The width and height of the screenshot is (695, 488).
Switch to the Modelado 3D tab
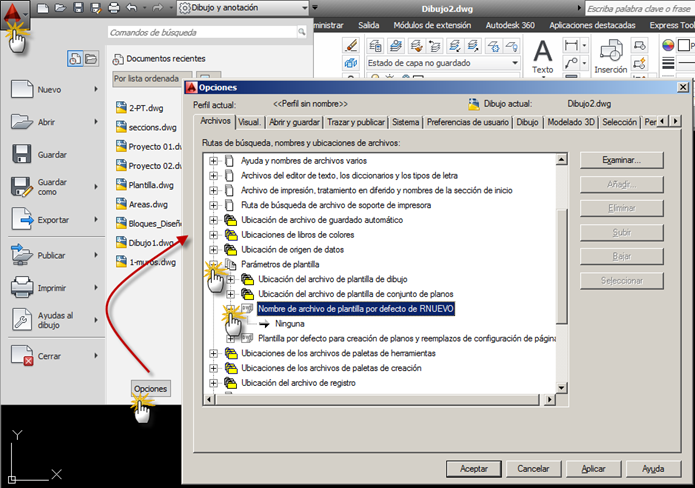click(571, 122)
